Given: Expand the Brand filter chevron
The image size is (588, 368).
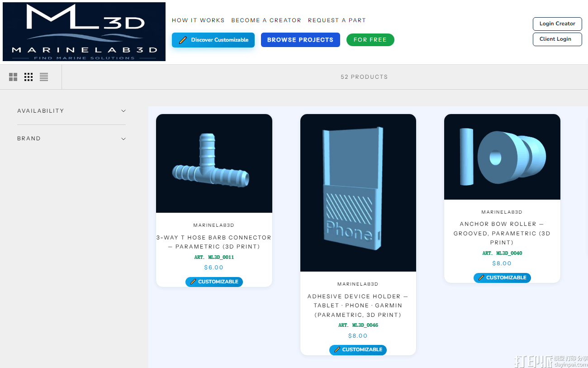Looking at the screenshot, I should click(123, 139).
